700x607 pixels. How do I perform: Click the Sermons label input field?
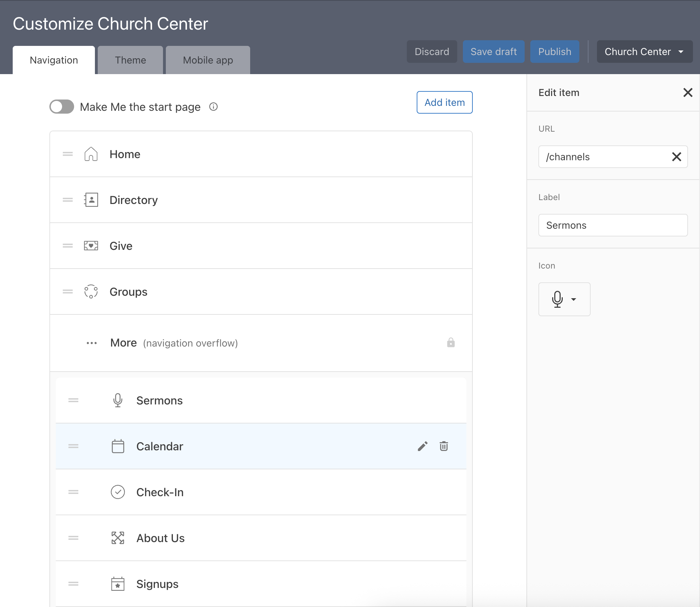click(x=613, y=225)
